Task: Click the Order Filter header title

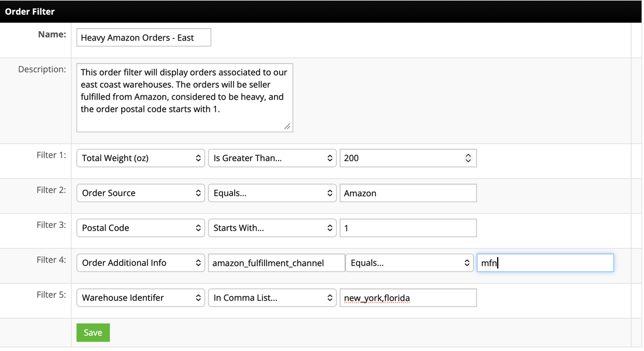Action: (30, 12)
